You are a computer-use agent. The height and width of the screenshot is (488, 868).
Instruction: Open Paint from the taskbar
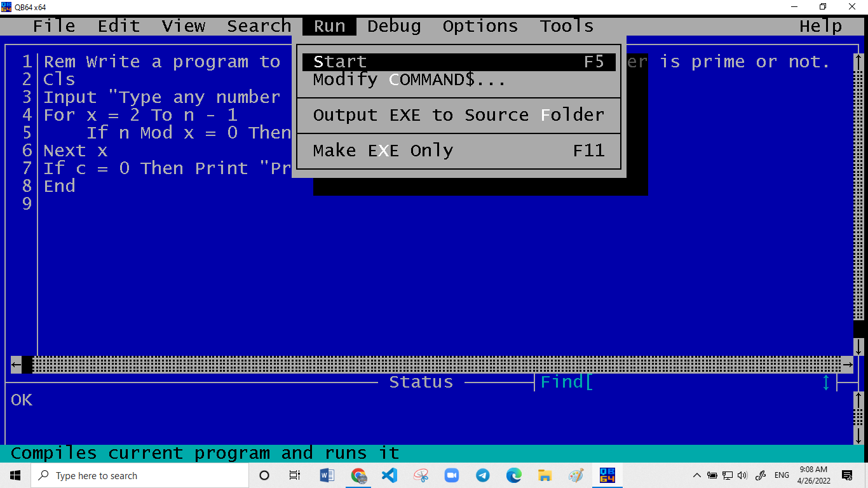[576, 475]
